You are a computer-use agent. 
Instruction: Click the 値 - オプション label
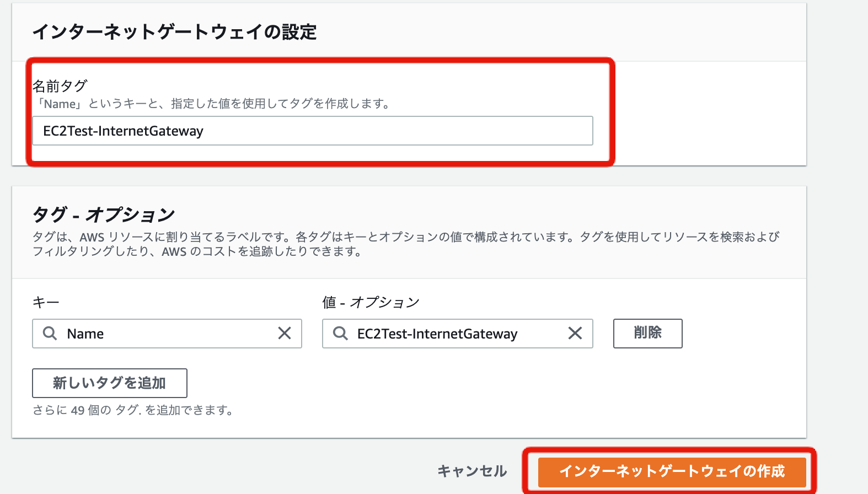point(371,302)
